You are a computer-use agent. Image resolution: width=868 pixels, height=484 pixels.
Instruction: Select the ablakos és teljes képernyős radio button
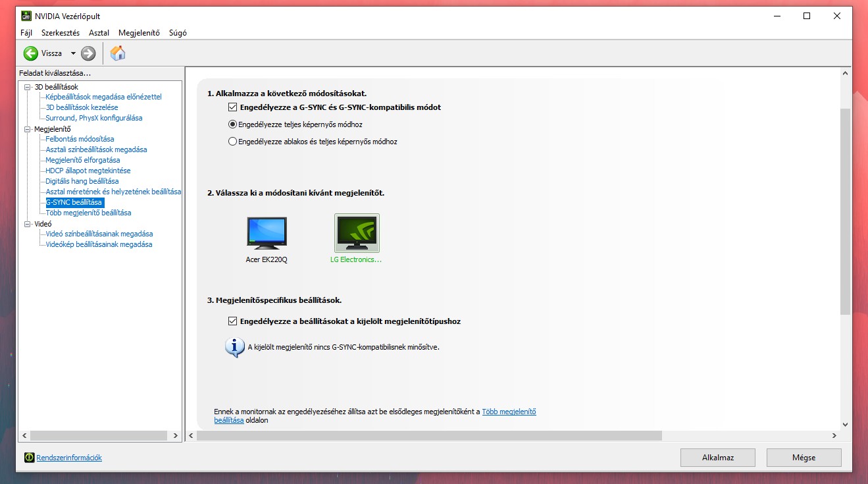pyautogui.click(x=232, y=142)
